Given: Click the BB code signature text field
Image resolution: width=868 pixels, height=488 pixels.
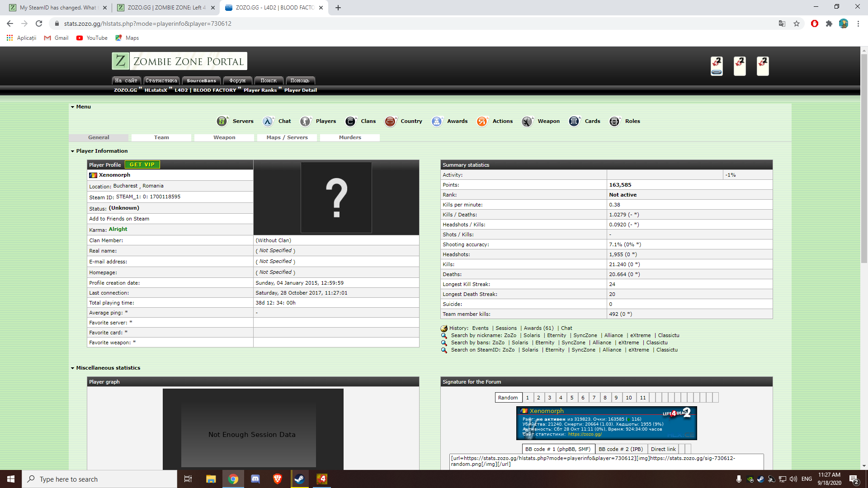Looking at the screenshot, I should [606, 461].
